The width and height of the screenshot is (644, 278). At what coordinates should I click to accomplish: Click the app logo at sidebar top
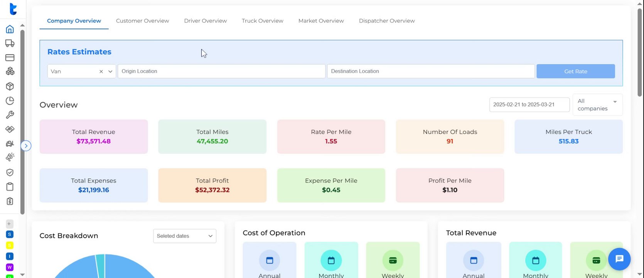coord(13,9)
